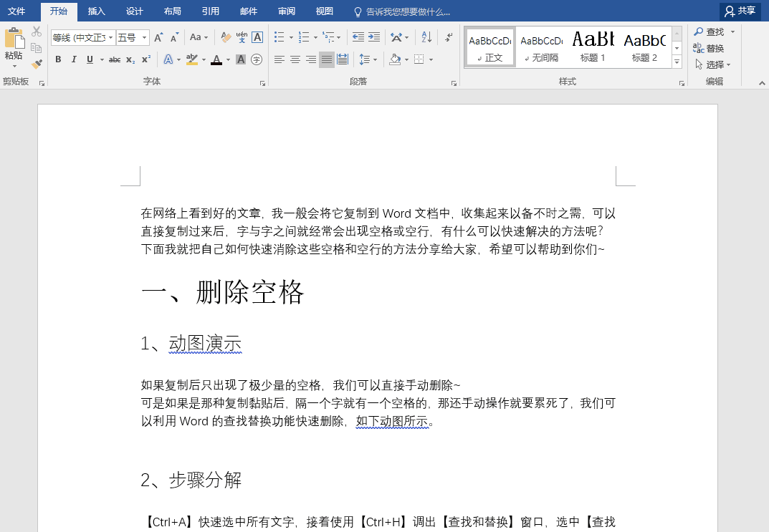Click the Paste clipboard icon
769x532 pixels.
[14, 38]
